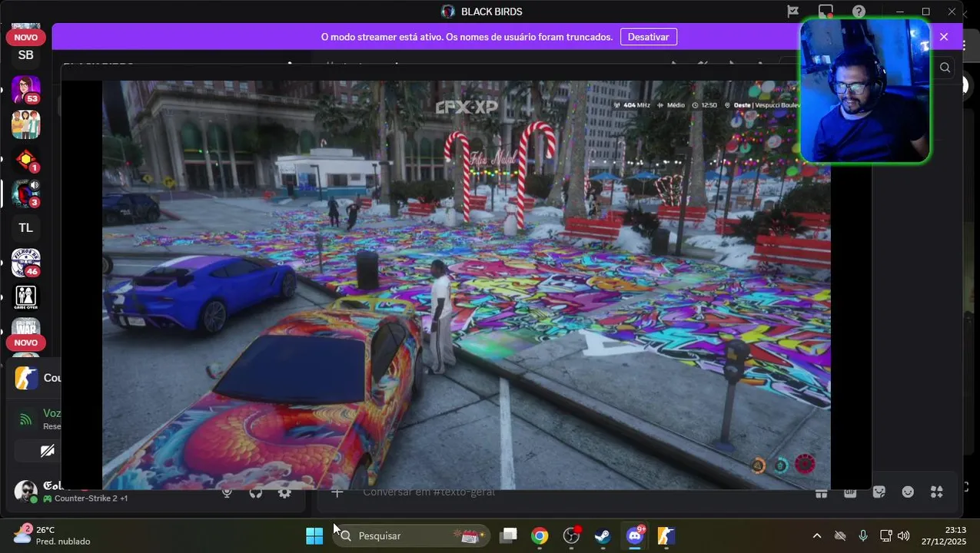This screenshot has width=980, height=553.
Task: Open network settings from system tray
Action: pyautogui.click(x=885, y=535)
